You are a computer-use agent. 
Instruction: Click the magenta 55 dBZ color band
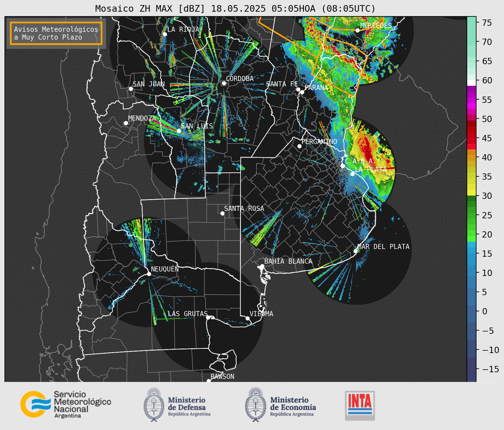[x=471, y=100]
